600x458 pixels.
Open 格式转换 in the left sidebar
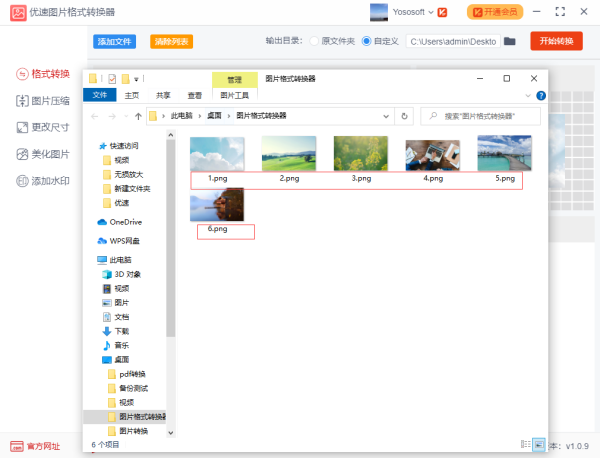(44, 75)
